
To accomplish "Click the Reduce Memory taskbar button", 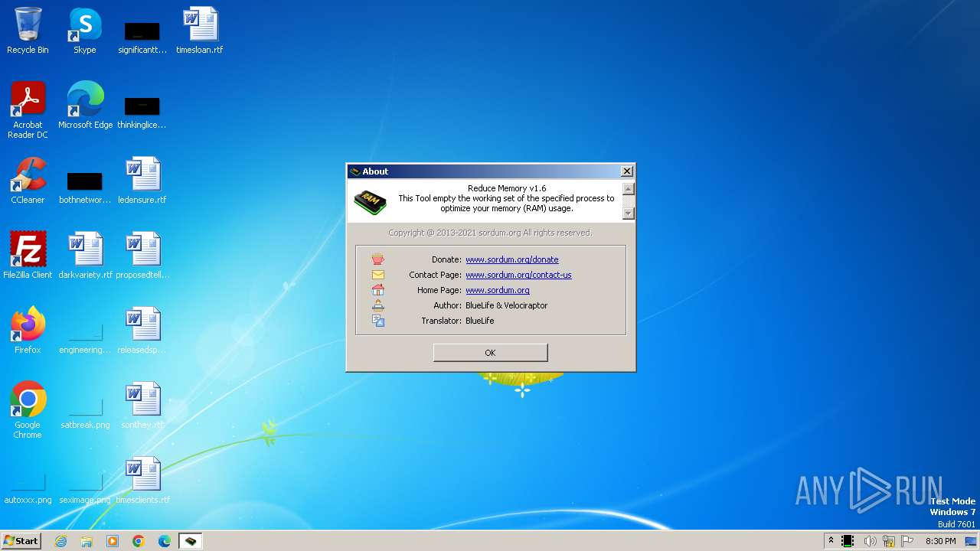I will (191, 541).
